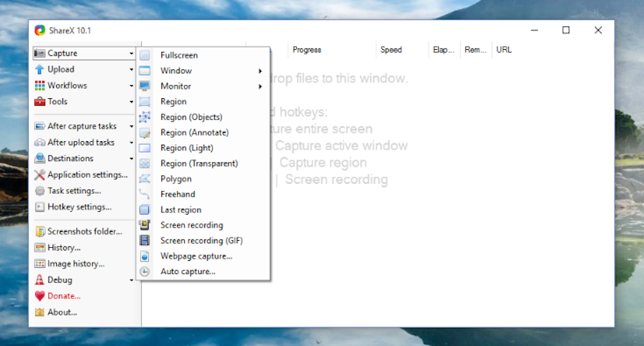This screenshot has width=644, height=346.
Task: Click the Workflows grid icon
Action: pyautogui.click(x=39, y=85)
